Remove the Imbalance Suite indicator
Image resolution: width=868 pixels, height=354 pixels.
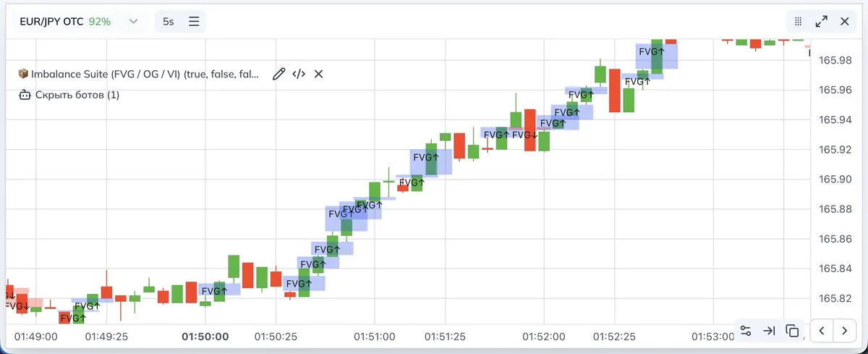pyautogui.click(x=318, y=74)
